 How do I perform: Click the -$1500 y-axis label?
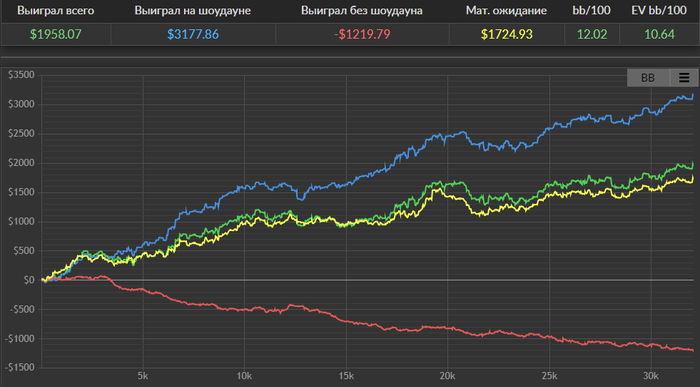pos(20,367)
